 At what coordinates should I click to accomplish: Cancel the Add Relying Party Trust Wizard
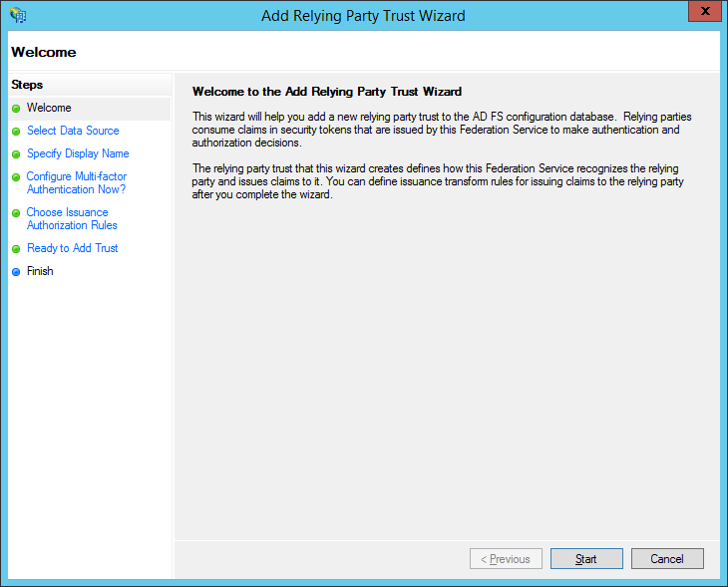pos(667,559)
